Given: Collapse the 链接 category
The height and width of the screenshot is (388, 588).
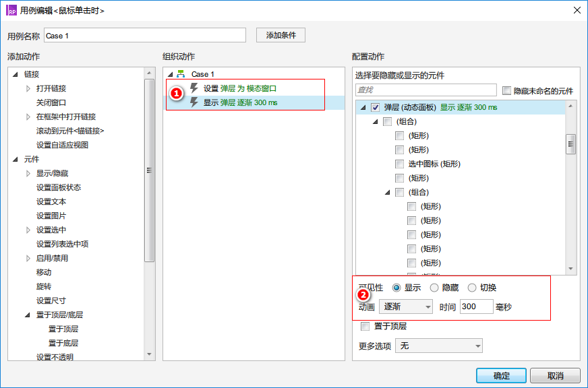Looking at the screenshot, I should click(x=16, y=74).
